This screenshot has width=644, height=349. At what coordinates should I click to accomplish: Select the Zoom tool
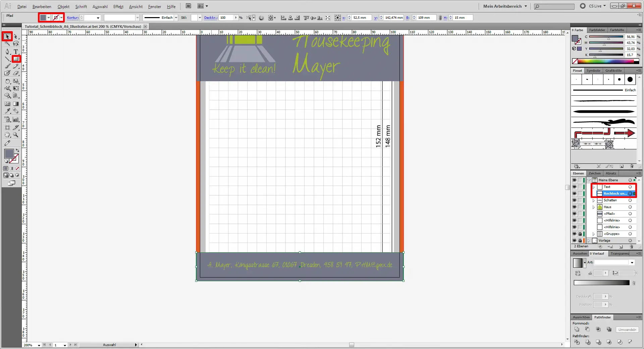point(15,135)
